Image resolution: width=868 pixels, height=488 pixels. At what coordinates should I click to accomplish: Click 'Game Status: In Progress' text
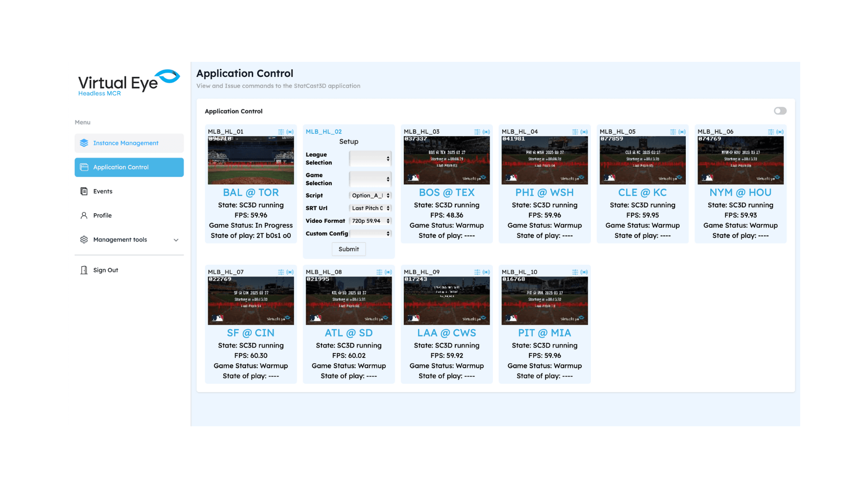coord(251,225)
